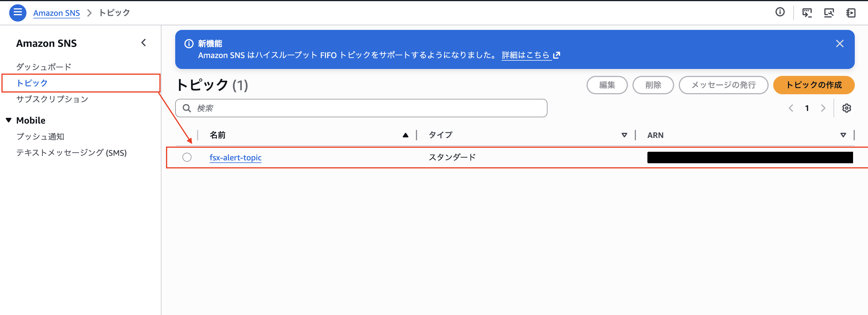The height and width of the screenshot is (315, 868).
Task: Open table preferences gear icon
Action: click(x=846, y=108)
